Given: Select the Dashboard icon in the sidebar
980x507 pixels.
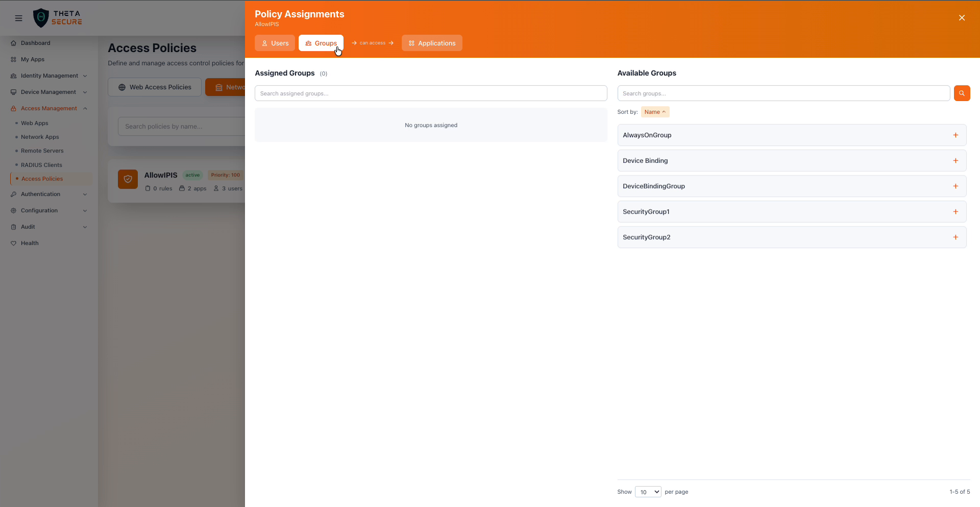Looking at the screenshot, I should [13, 43].
